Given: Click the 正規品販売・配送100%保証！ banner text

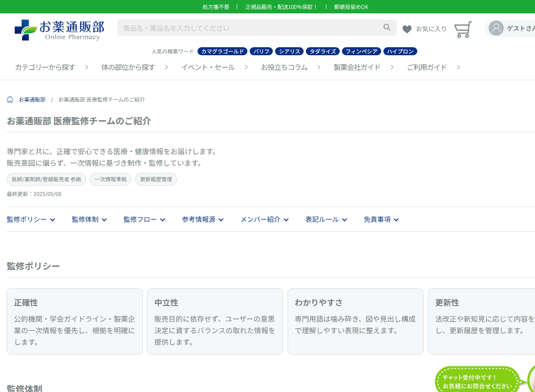Looking at the screenshot, I should click(x=282, y=7).
